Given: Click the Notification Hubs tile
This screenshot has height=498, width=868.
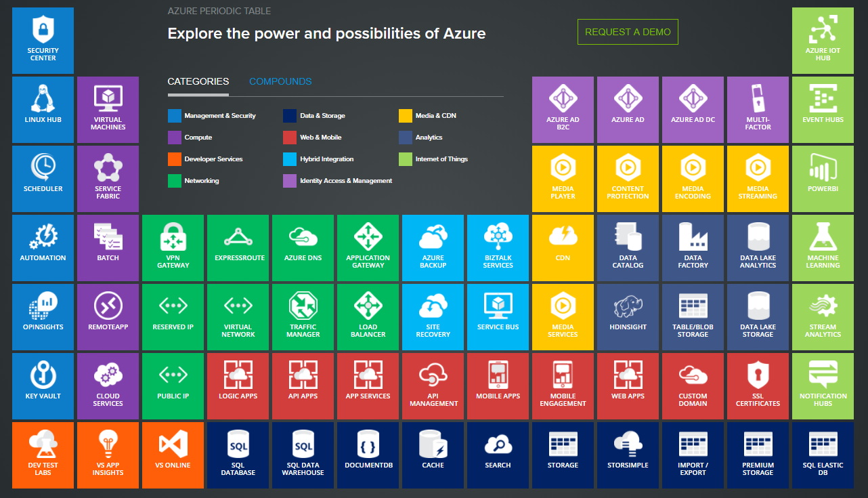Looking at the screenshot, I should click(823, 386).
